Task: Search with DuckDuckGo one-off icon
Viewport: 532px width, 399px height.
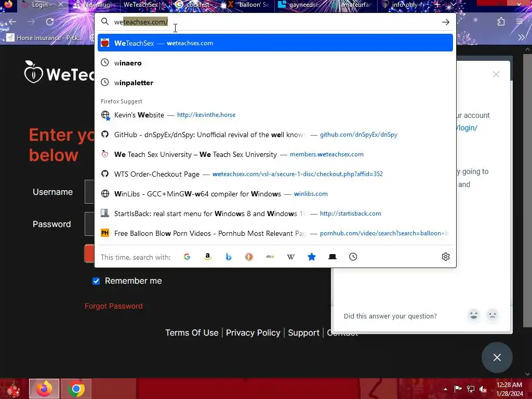Action: 249,257
